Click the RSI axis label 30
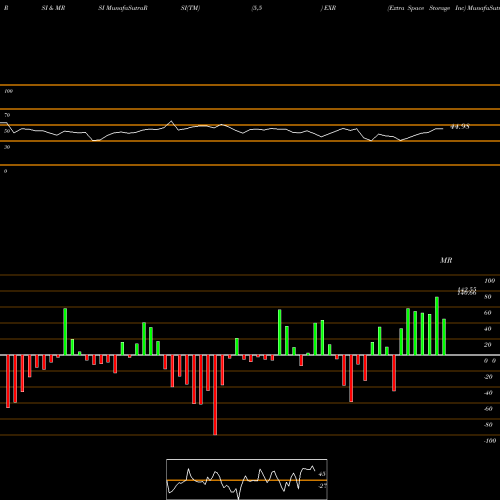 pyautogui.click(x=7, y=147)
